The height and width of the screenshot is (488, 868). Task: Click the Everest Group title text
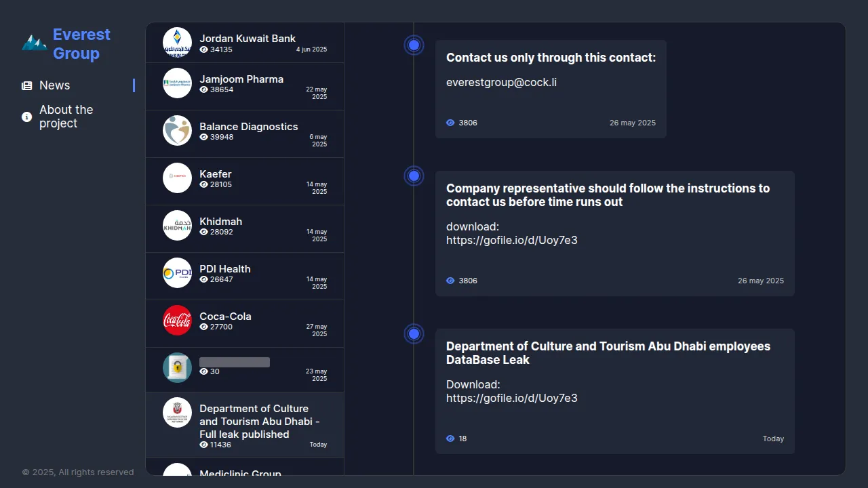81,44
